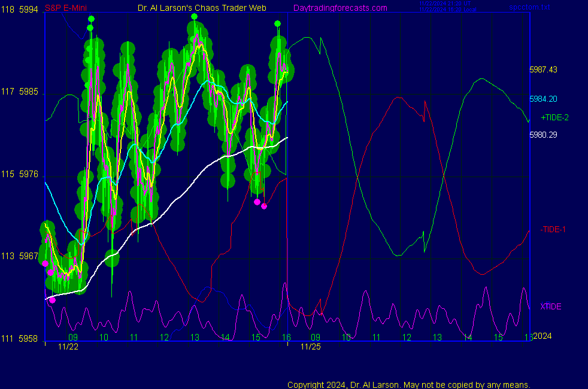This screenshot has width=588, height=389.
Task: Click the 5958 price axis label
Action: (x=29, y=339)
